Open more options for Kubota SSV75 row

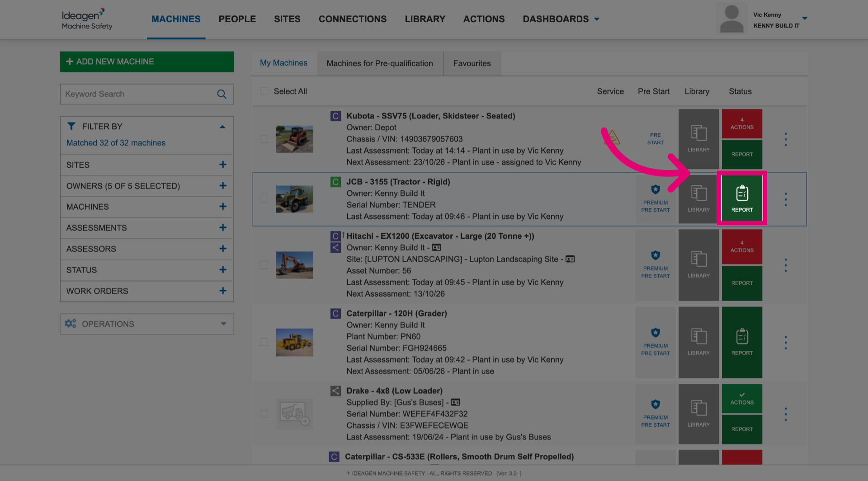coord(786,139)
